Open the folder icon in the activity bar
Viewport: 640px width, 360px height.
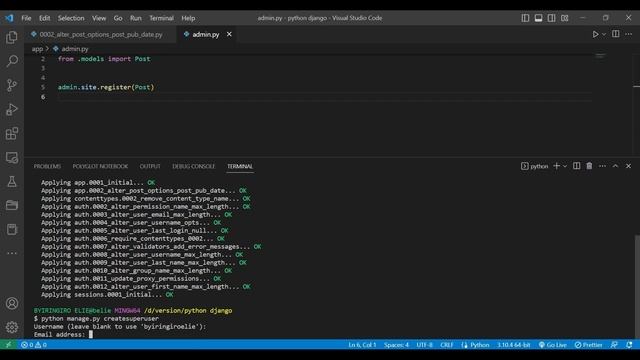(x=12, y=205)
